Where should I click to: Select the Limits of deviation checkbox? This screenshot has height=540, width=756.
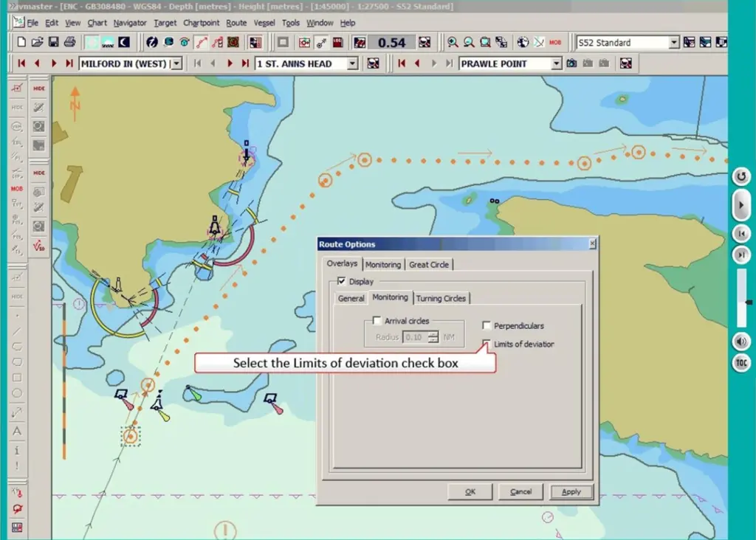tap(487, 344)
